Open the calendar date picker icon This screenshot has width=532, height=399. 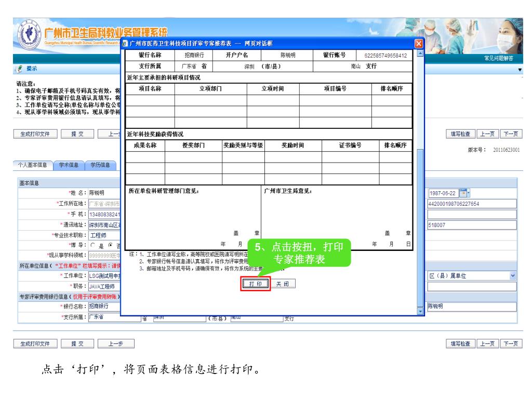(463, 193)
